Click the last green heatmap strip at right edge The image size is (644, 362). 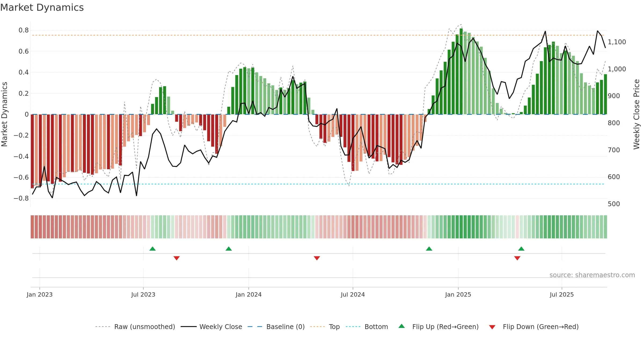(x=605, y=227)
